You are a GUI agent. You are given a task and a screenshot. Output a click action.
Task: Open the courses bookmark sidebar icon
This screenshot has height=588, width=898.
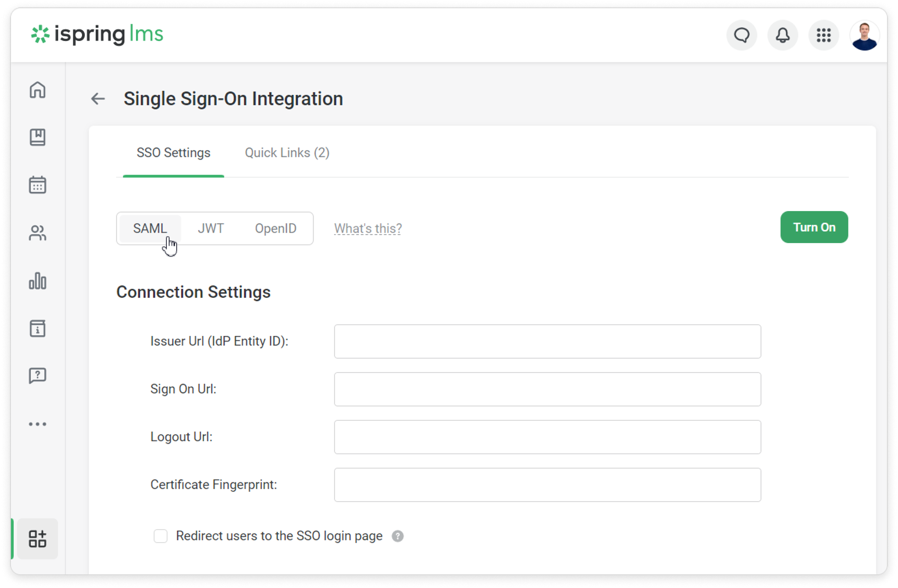pos(37,137)
